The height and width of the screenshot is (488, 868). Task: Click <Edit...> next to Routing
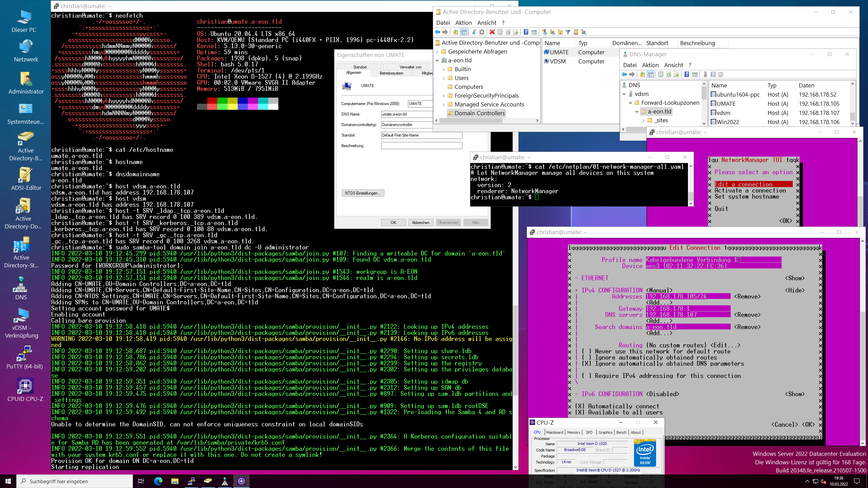(x=725, y=345)
